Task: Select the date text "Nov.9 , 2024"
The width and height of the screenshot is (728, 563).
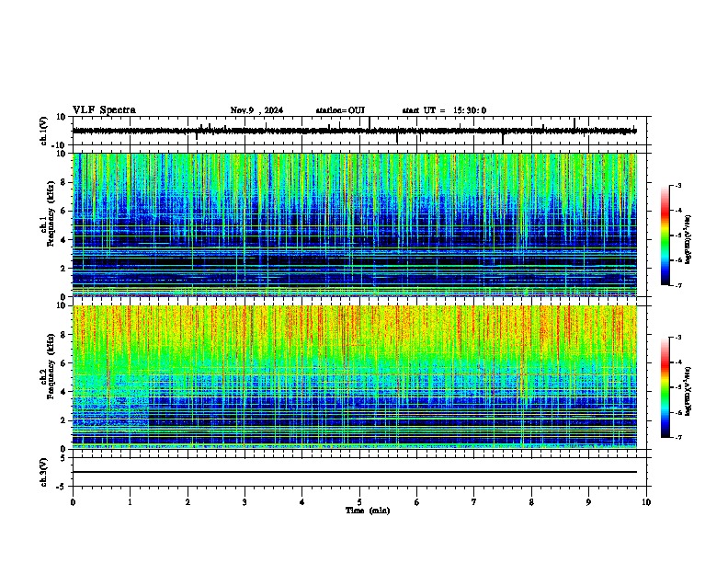Action: (x=256, y=110)
